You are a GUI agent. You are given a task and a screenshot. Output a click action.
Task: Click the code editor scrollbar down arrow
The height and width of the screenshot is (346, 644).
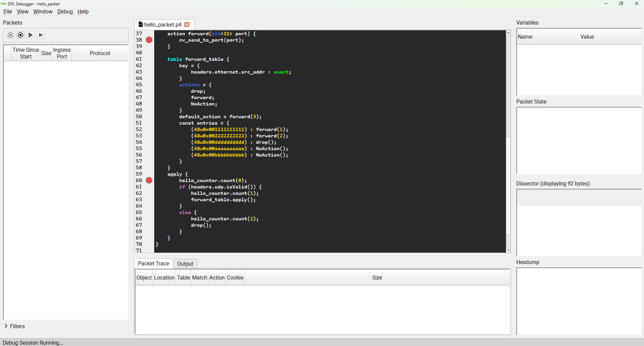coord(508,250)
